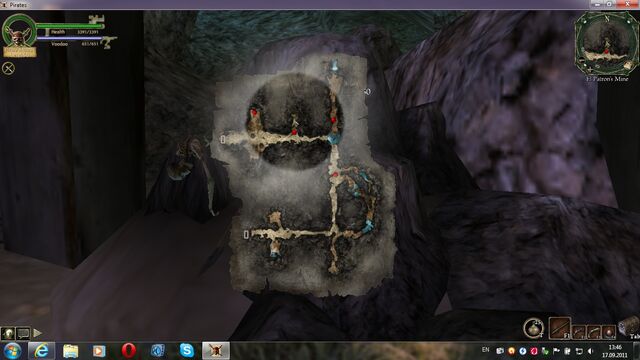Expand the chat panel arrow
The image size is (640, 360).
click(37, 333)
